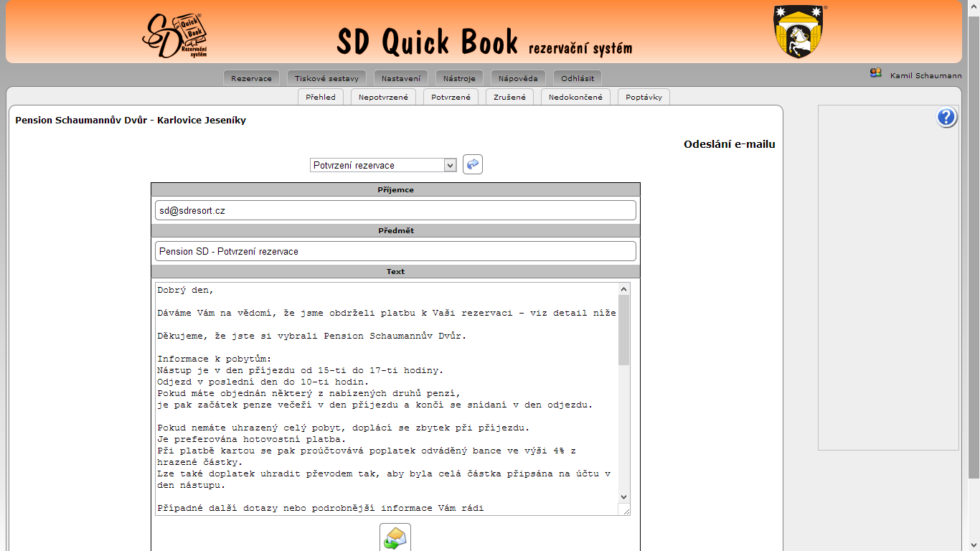Switch to the Nepotvrzené tab
The image size is (980, 551).
click(383, 97)
